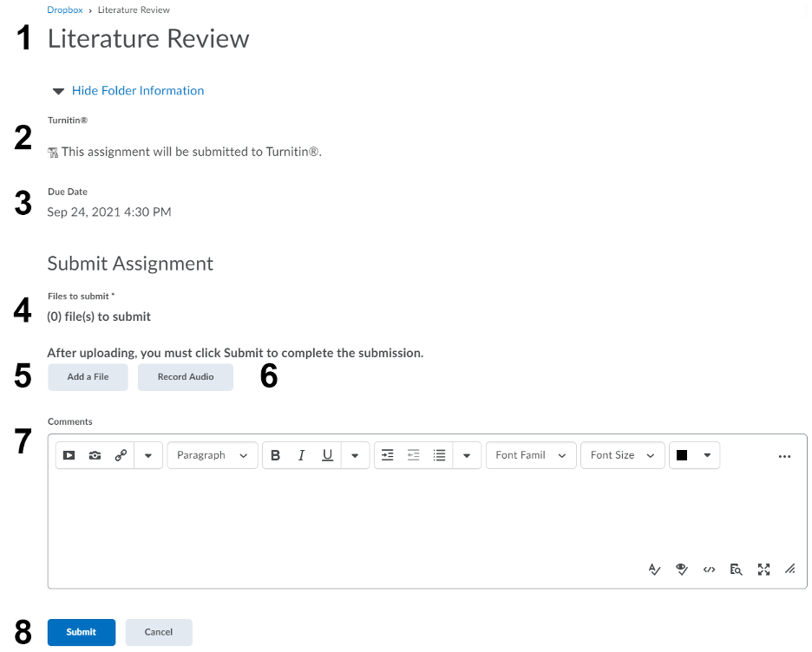Click the Add a File button
Image resolution: width=812 pixels, height=652 pixels.
88,376
